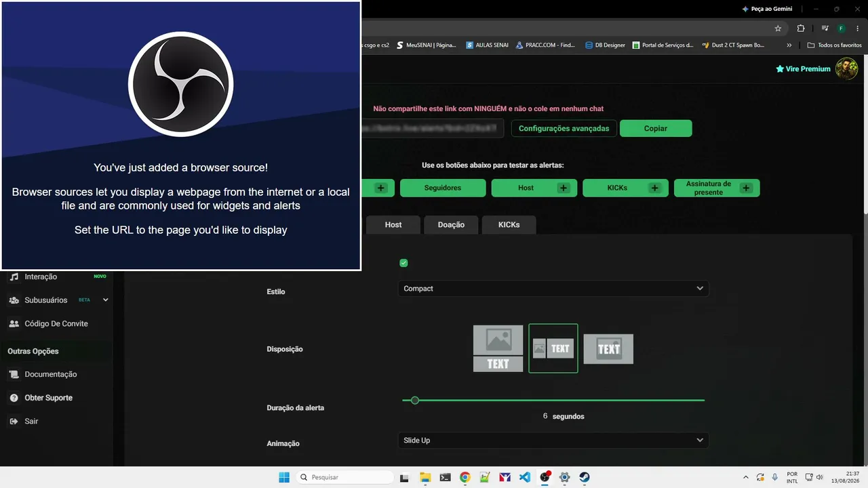Open the Animação dropdown showing Slide Up
868x488 pixels.
(553, 441)
